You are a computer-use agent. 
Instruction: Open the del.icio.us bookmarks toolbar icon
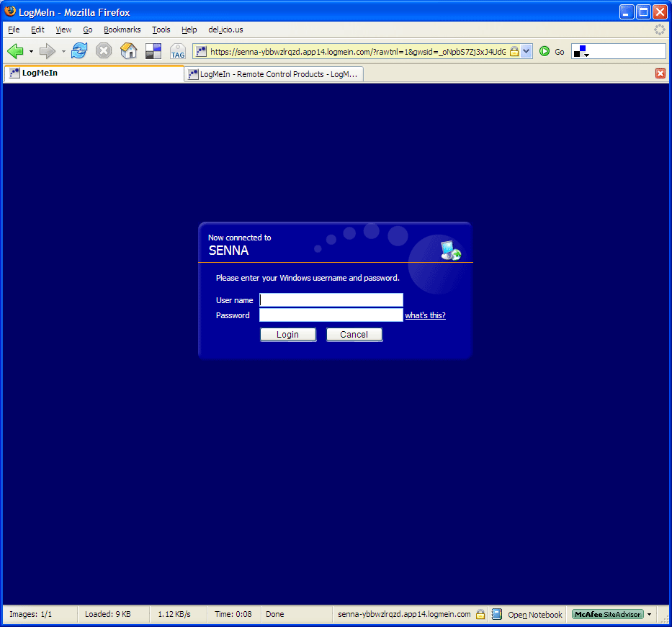[153, 51]
